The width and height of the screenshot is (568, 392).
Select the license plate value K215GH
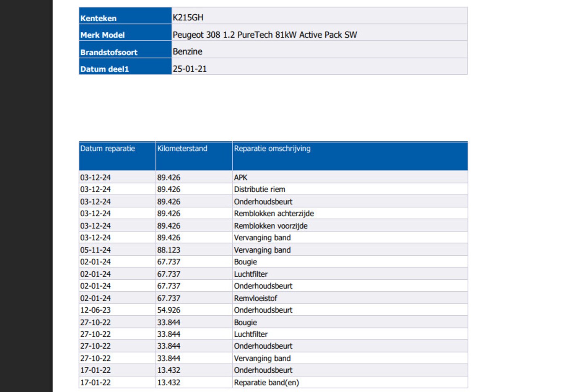pyautogui.click(x=188, y=18)
